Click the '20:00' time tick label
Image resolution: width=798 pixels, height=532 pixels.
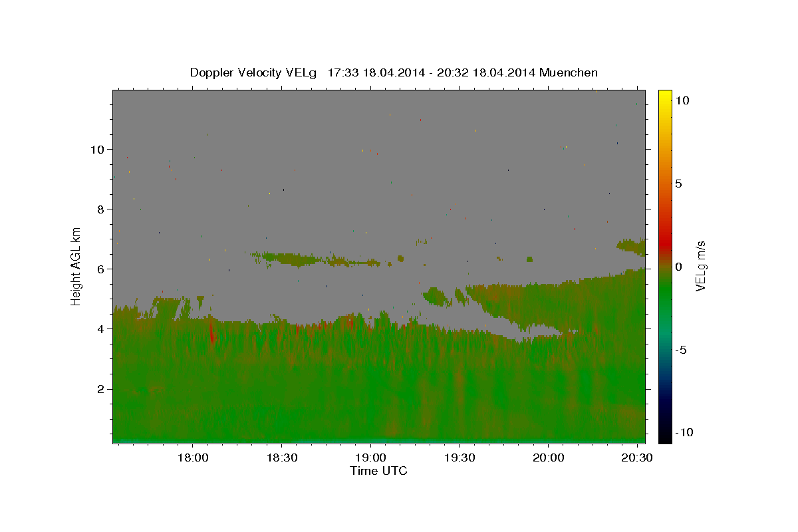click(x=548, y=458)
